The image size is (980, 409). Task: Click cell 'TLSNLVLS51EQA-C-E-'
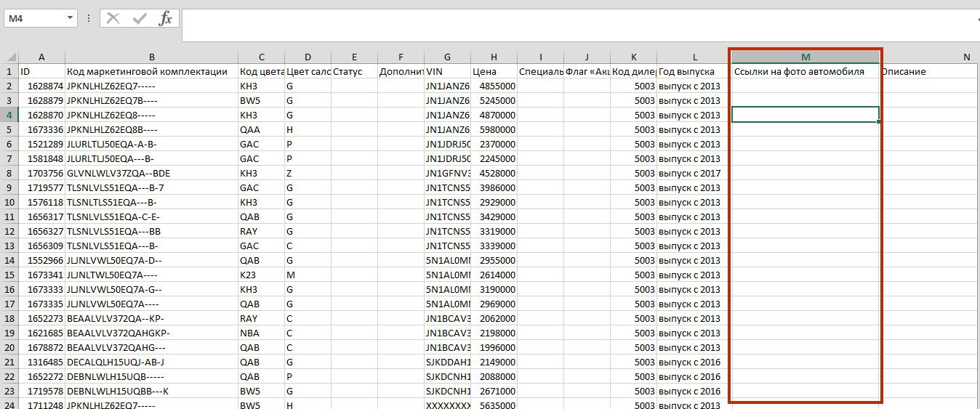click(151, 216)
